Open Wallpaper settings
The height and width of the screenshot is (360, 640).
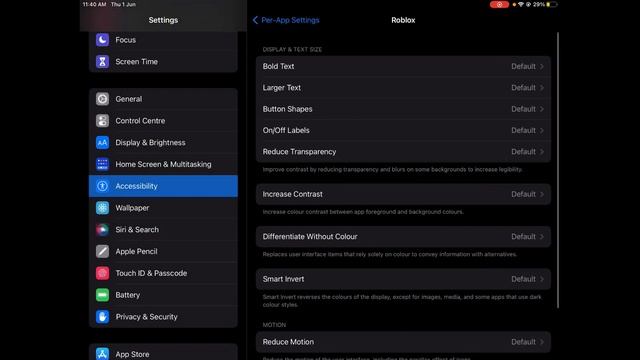(163, 208)
